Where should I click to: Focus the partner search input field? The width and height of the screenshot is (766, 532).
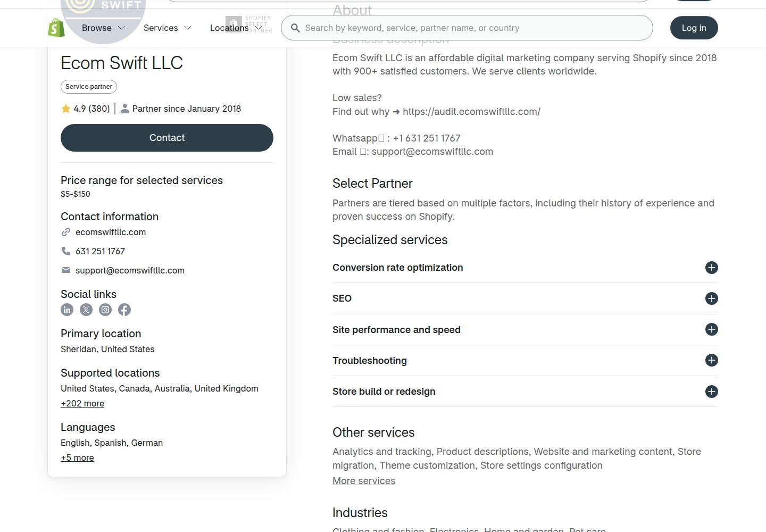467,28
